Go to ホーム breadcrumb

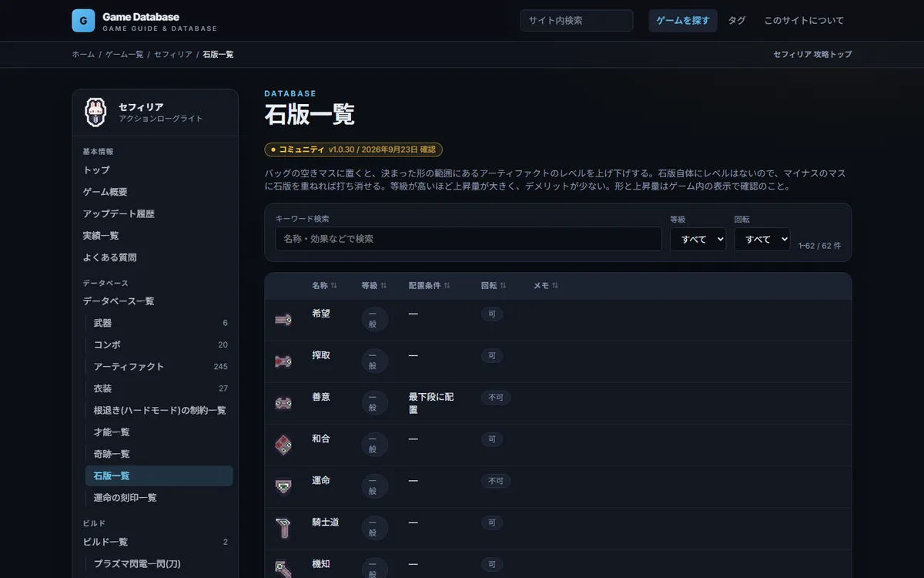83,55
